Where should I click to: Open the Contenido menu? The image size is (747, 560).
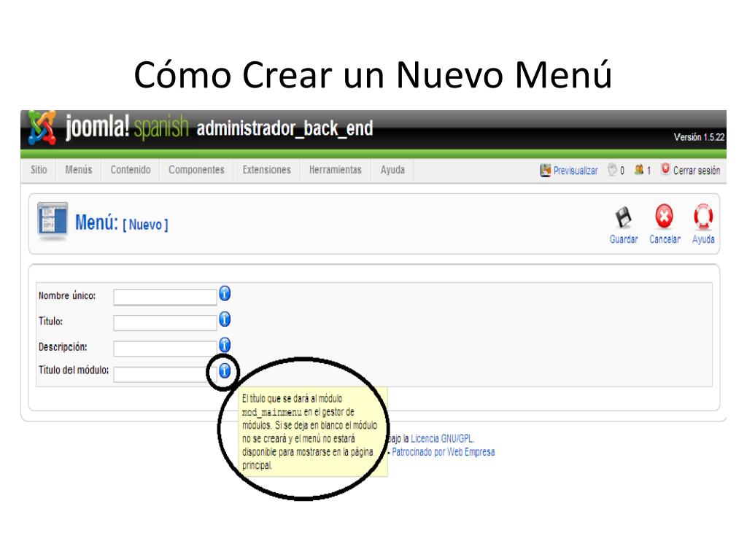(131, 170)
